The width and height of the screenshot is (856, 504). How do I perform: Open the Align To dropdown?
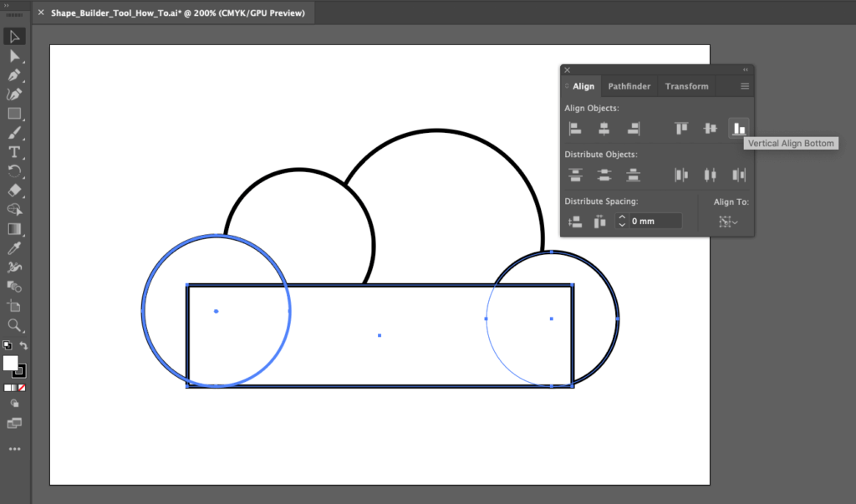(x=726, y=221)
